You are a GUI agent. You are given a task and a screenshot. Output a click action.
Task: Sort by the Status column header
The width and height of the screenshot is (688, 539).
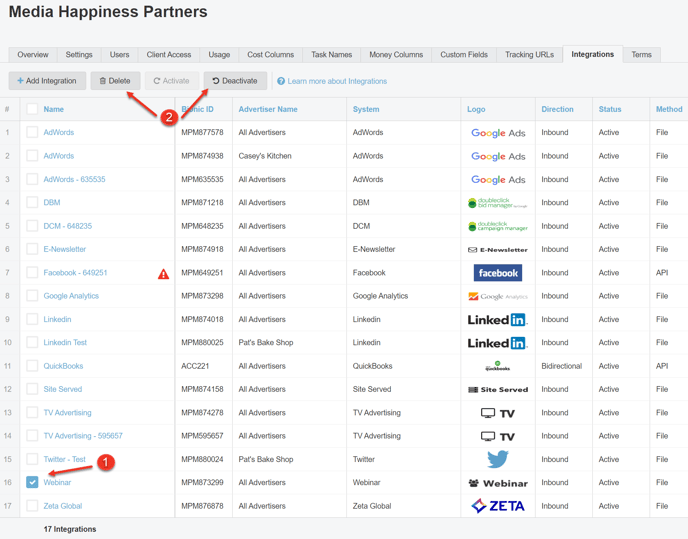coord(610,109)
